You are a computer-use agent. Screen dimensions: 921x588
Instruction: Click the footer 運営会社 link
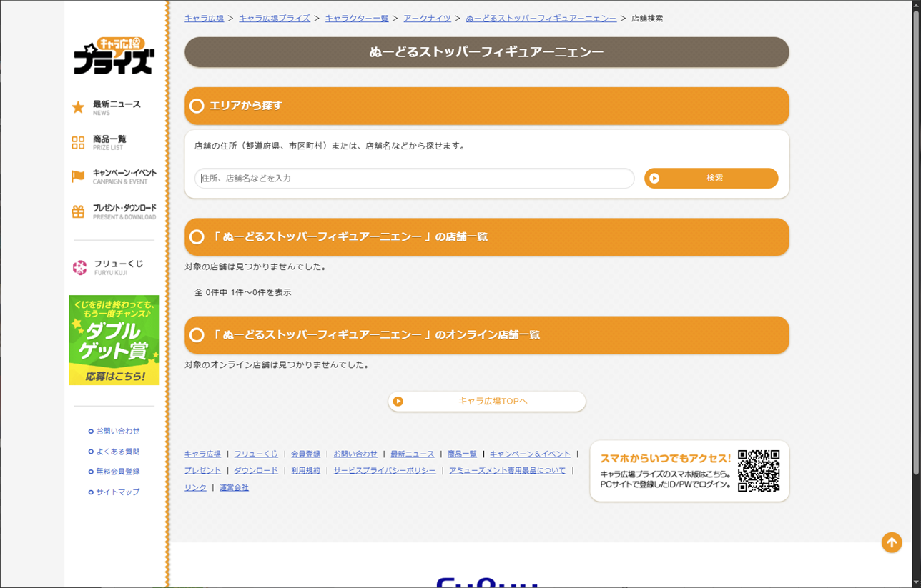pyautogui.click(x=234, y=488)
